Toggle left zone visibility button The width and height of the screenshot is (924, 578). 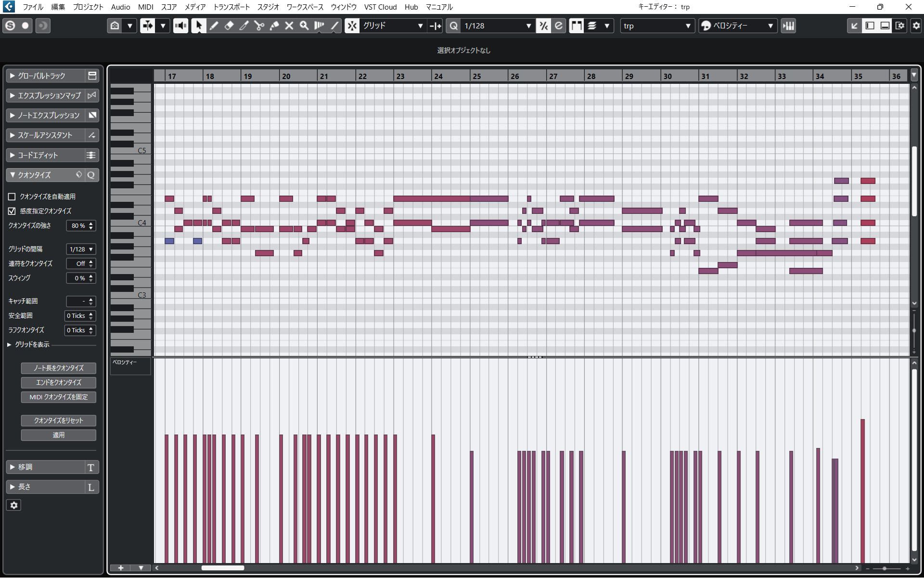(x=870, y=26)
